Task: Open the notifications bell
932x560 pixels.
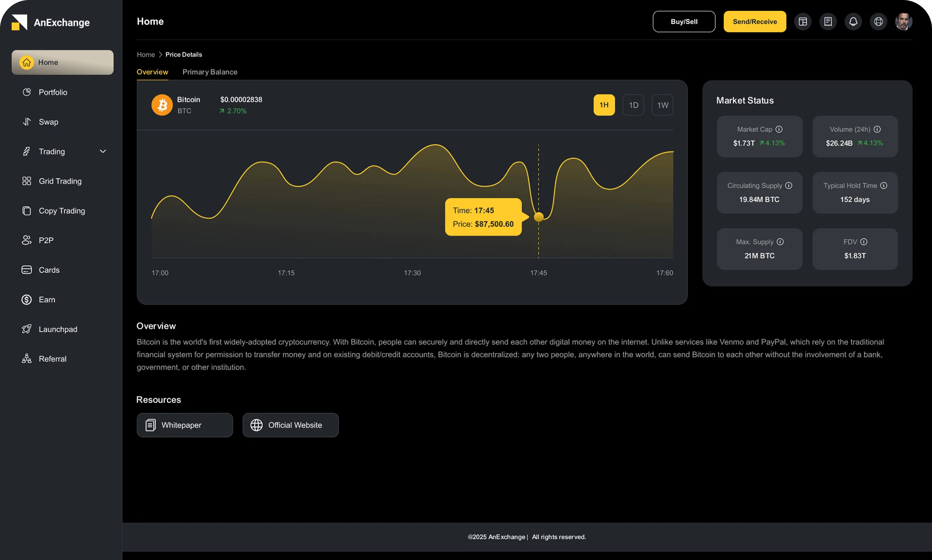Action: (x=853, y=22)
